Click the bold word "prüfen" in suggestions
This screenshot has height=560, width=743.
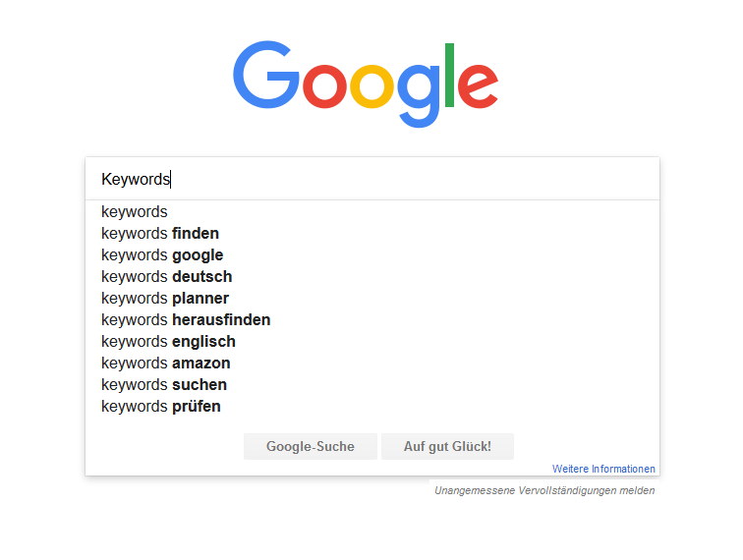197,407
